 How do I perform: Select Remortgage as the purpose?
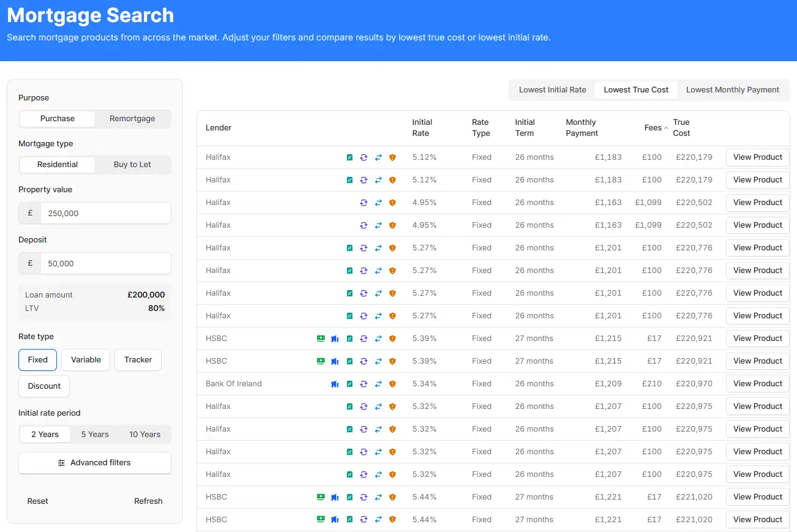(132, 119)
